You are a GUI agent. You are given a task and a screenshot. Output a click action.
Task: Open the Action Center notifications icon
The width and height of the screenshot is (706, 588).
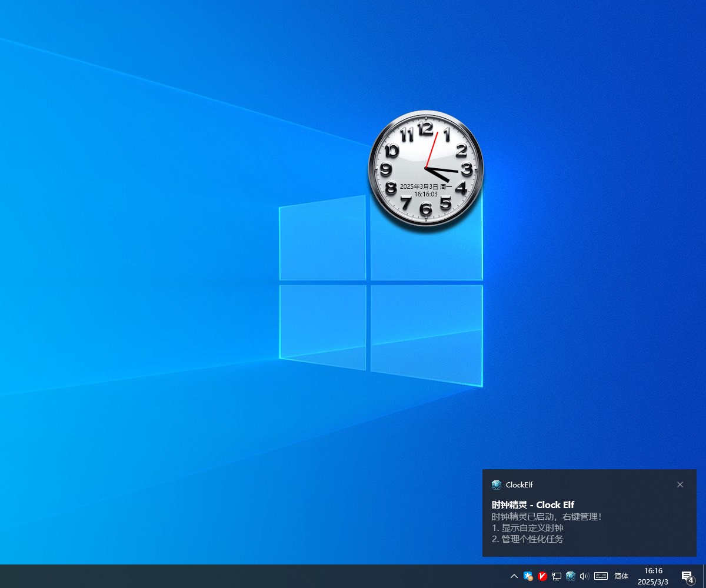[687, 576]
